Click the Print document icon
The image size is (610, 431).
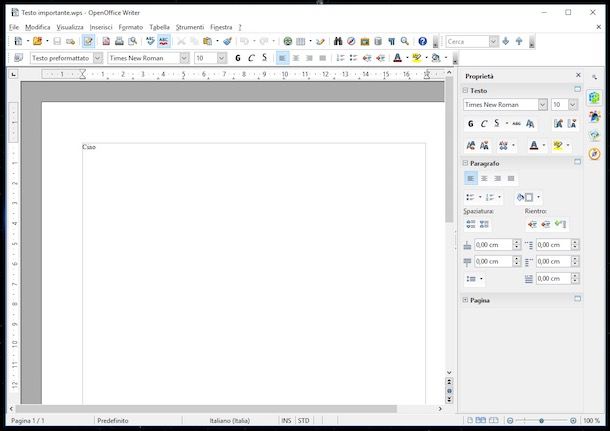(x=119, y=41)
